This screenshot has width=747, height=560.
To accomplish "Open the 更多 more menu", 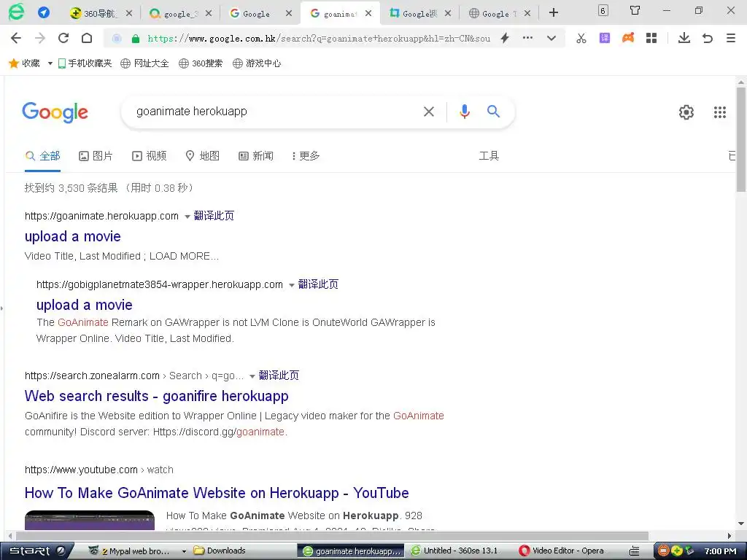I will tap(306, 156).
